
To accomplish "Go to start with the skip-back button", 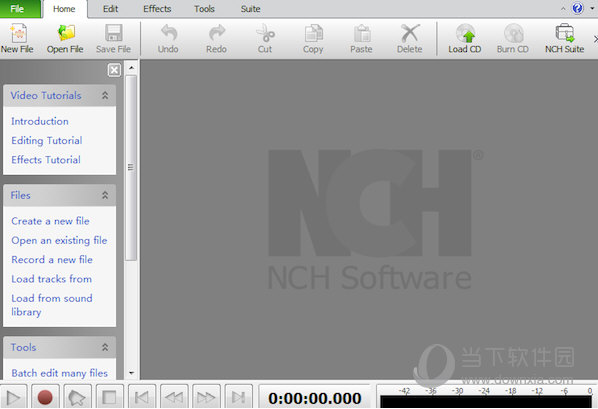I will (x=142, y=398).
